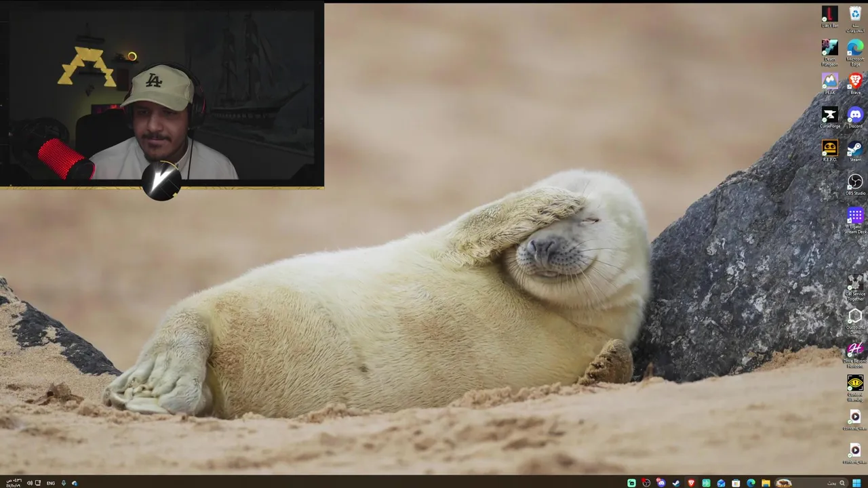Viewport: 868px width, 488px height.
Task: Switch to OBS Studio in the taskbar
Action: [x=646, y=483]
